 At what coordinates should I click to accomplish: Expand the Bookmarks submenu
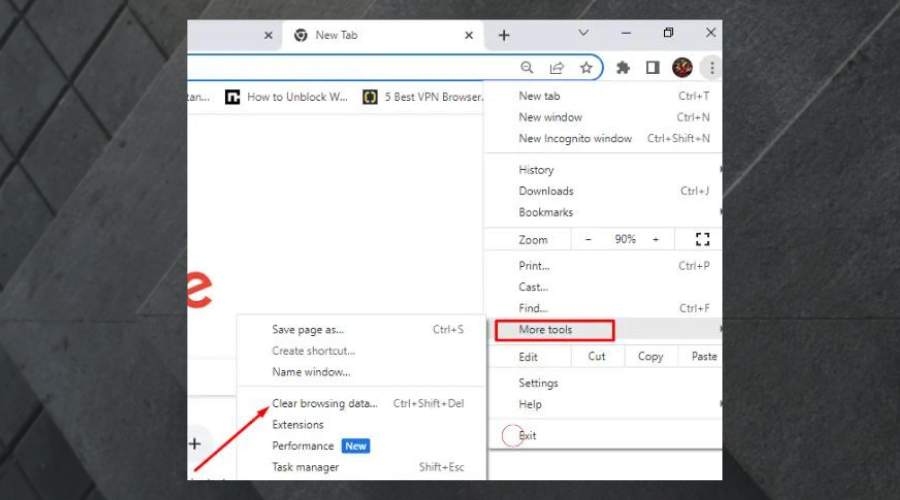click(x=603, y=212)
